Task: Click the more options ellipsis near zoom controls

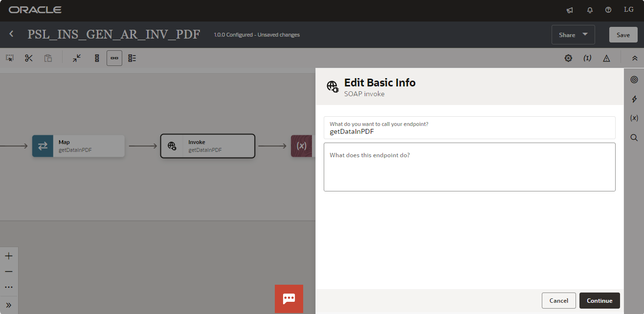Action: click(8, 287)
